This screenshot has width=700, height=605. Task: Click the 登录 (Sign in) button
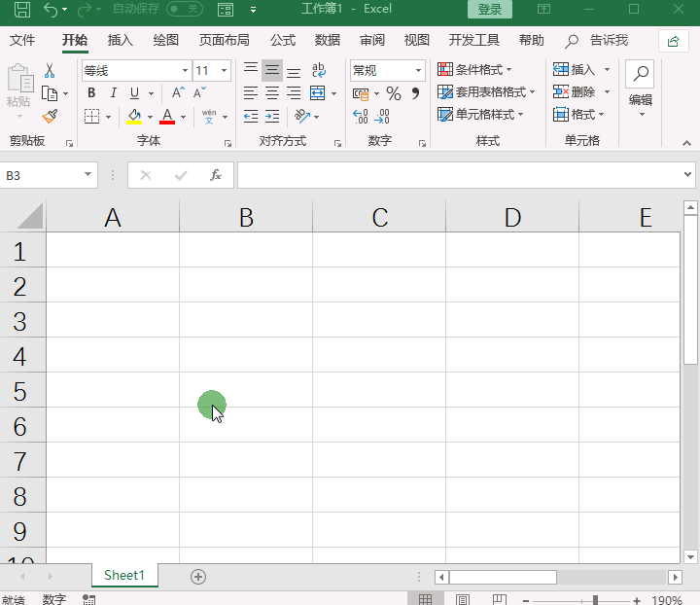click(489, 10)
